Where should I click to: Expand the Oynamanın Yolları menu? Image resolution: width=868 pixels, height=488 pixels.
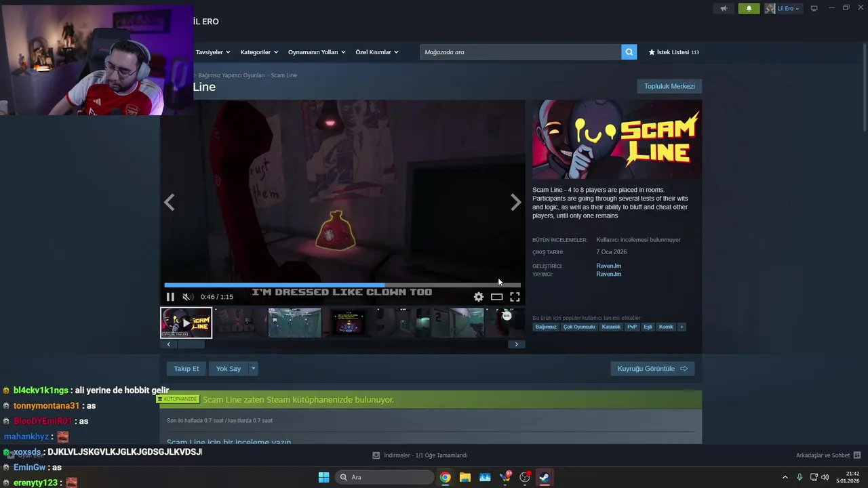[317, 52]
